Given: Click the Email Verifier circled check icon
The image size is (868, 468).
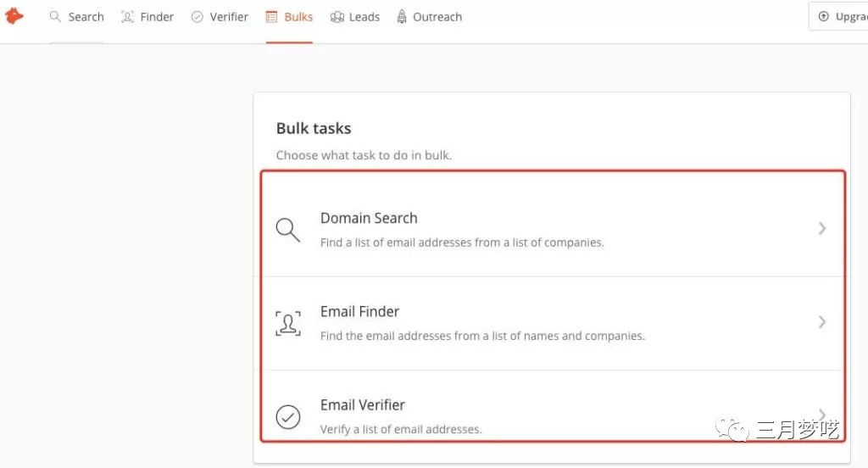Looking at the screenshot, I should (x=288, y=417).
